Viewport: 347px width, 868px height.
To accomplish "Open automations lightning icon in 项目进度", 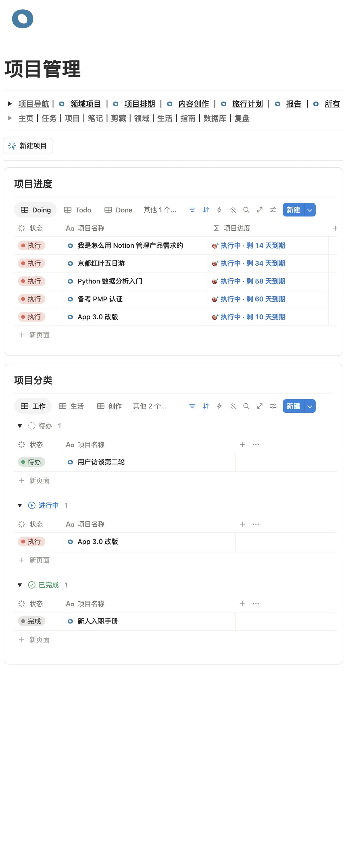I will [219, 210].
